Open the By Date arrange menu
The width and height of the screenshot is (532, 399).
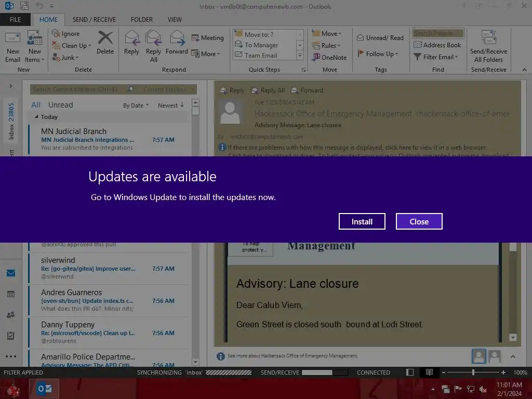click(x=136, y=105)
